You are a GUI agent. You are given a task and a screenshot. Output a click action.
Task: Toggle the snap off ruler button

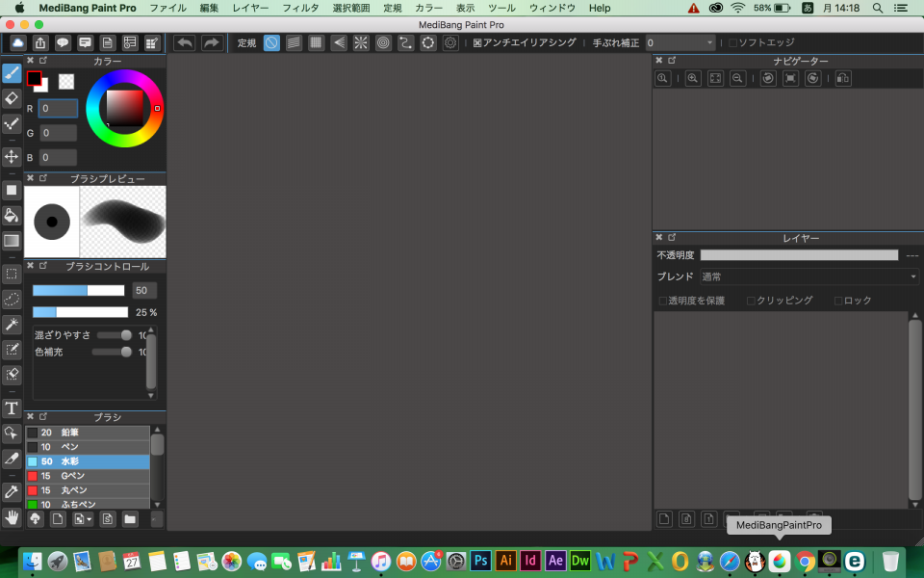[271, 42]
